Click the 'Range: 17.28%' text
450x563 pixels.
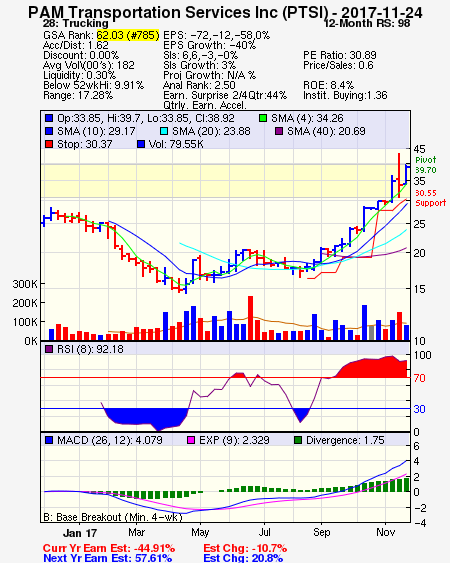coord(78,96)
